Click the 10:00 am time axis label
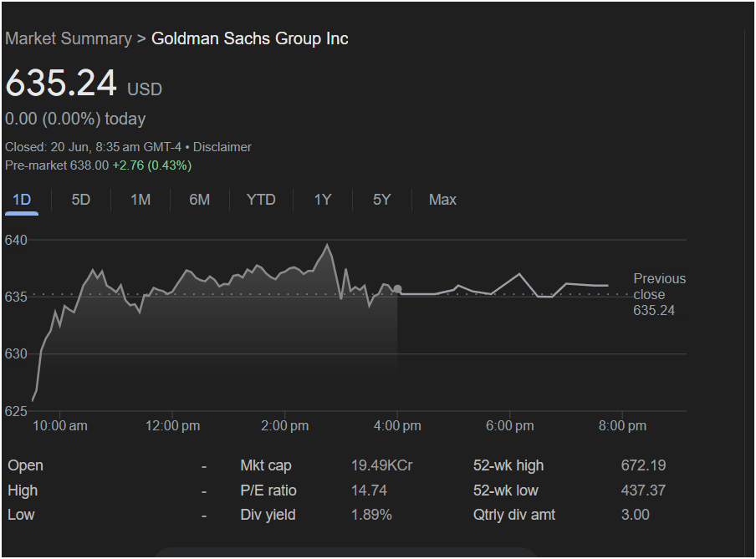This screenshot has width=756, height=559. click(x=59, y=426)
